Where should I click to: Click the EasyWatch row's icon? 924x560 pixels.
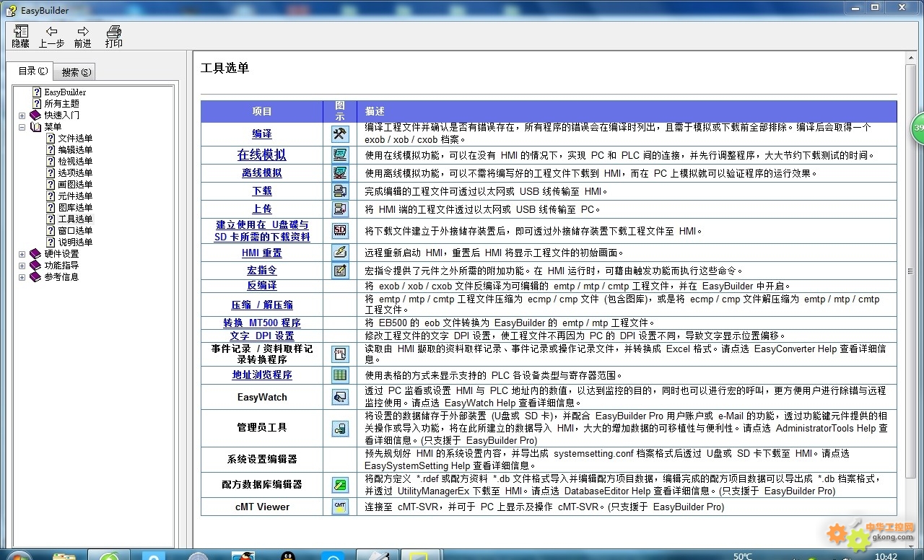pos(340,397)
